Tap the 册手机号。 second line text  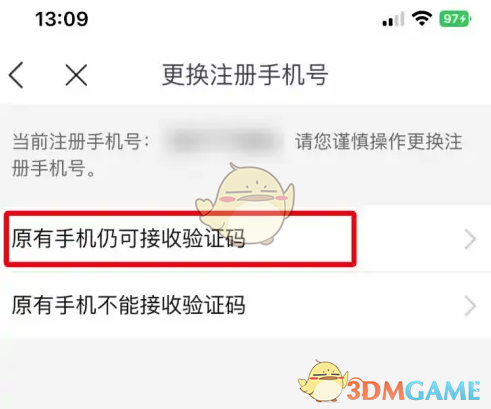pyautogui.click(x=53, y=168)
